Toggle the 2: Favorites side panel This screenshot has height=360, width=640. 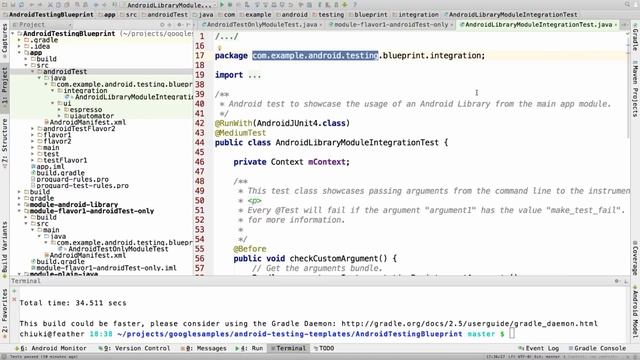(4, 312)
